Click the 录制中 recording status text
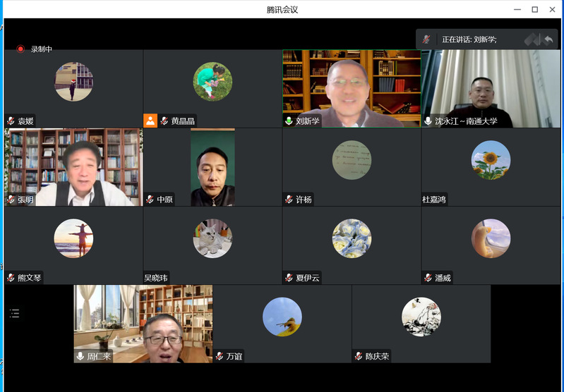This screenshot has width=564, height=392. 41,49
